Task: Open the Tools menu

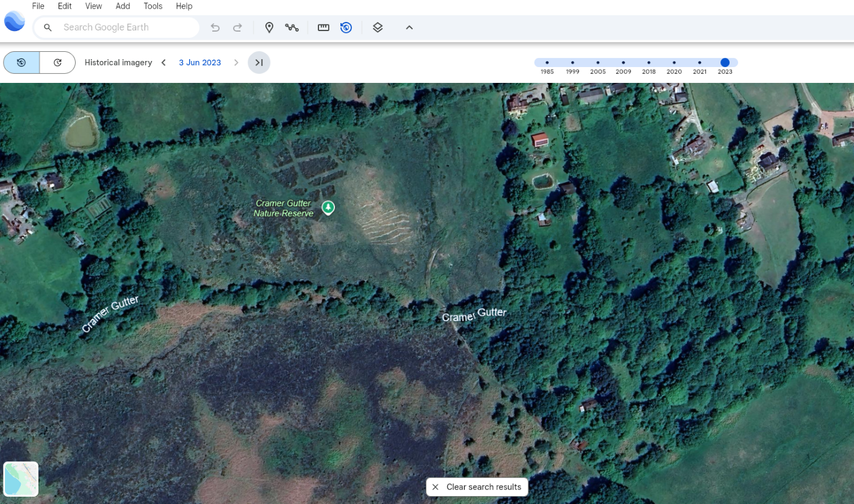Action: 152,6
